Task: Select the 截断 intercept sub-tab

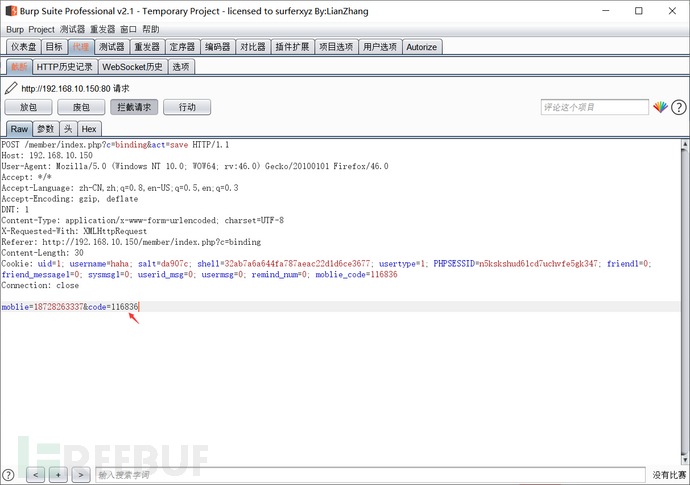Action: click(x=19, y=67)
